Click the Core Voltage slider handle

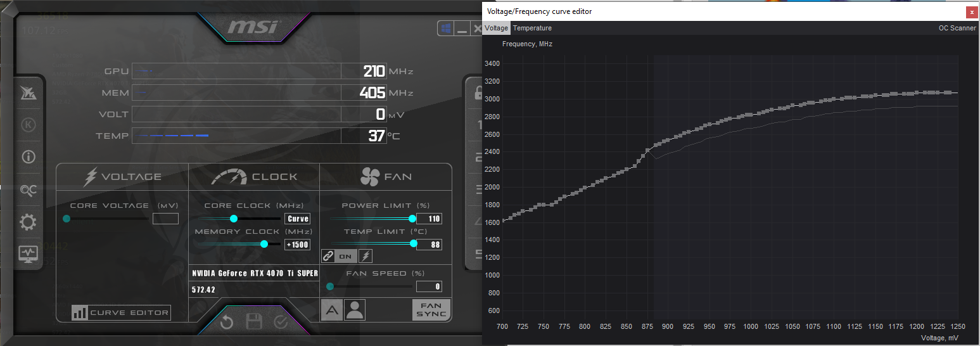(67, 219)
